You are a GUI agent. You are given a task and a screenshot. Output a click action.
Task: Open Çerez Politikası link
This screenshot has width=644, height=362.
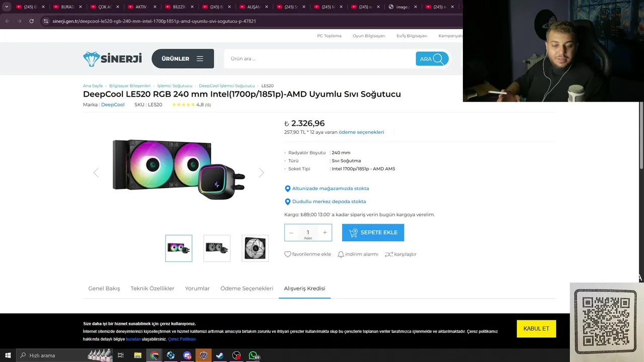tap(182, 339)
